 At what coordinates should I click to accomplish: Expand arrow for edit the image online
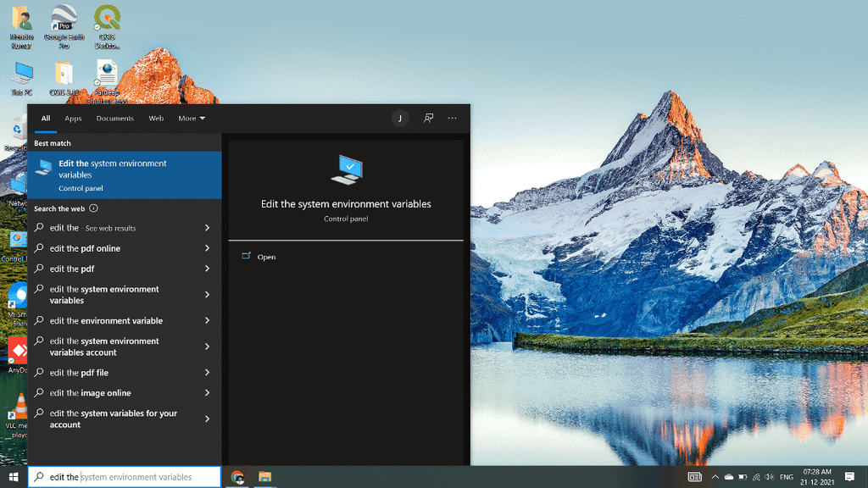point(207,392)
